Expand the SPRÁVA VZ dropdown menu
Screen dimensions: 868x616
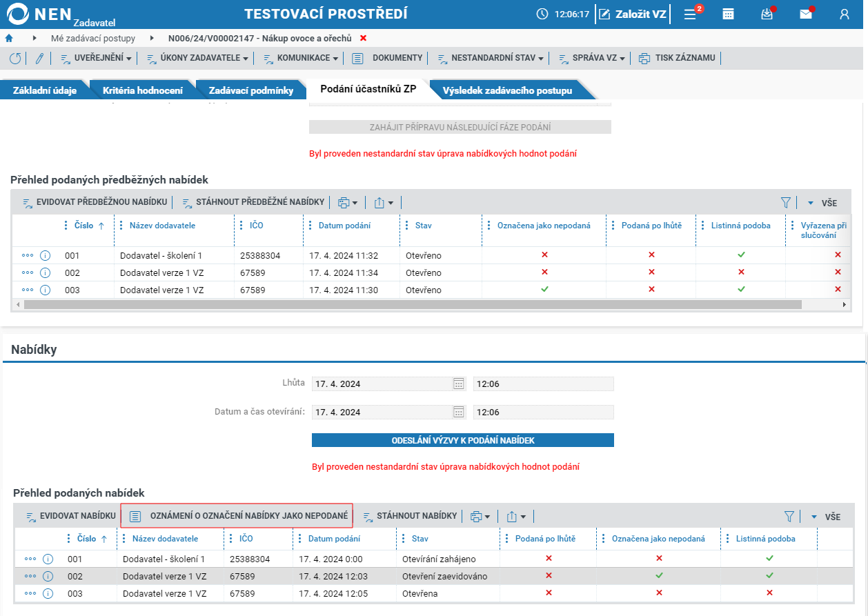[591, 59]
